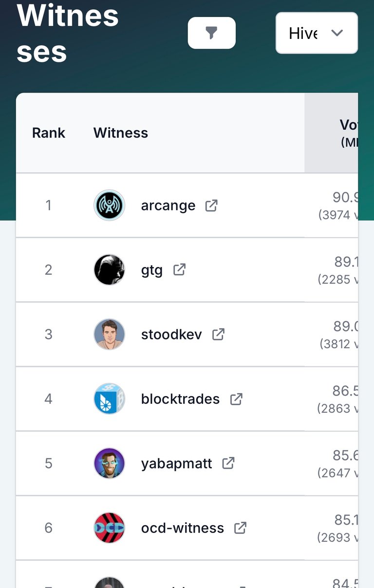Open yabapmatt external link icon
Image resolution: width=374 pixels, height=588 pixels.
tap(228, 463)
